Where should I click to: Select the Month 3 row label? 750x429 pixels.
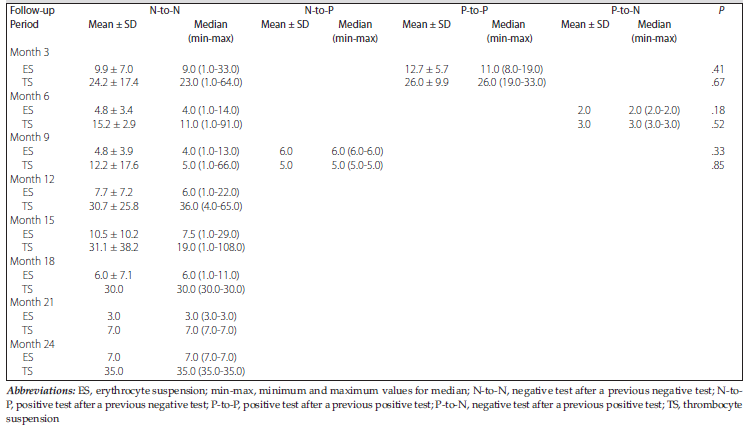pyautogui.click(x=30, y=54)
